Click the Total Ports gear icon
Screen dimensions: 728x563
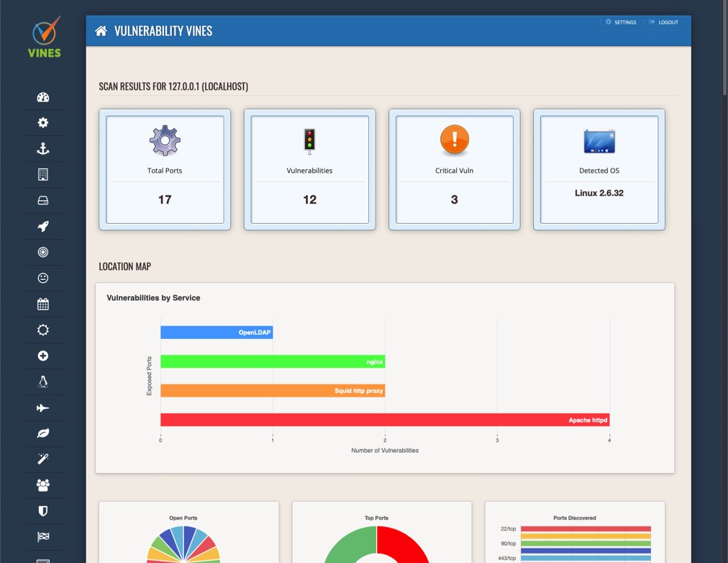pyautogui.click(x=165, y=140)
